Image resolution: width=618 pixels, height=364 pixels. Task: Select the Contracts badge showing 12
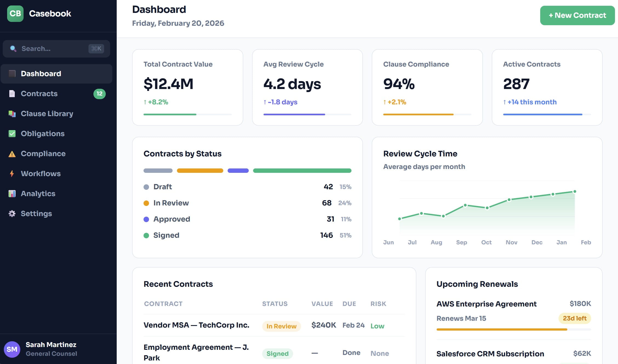(x=99, y=94)
